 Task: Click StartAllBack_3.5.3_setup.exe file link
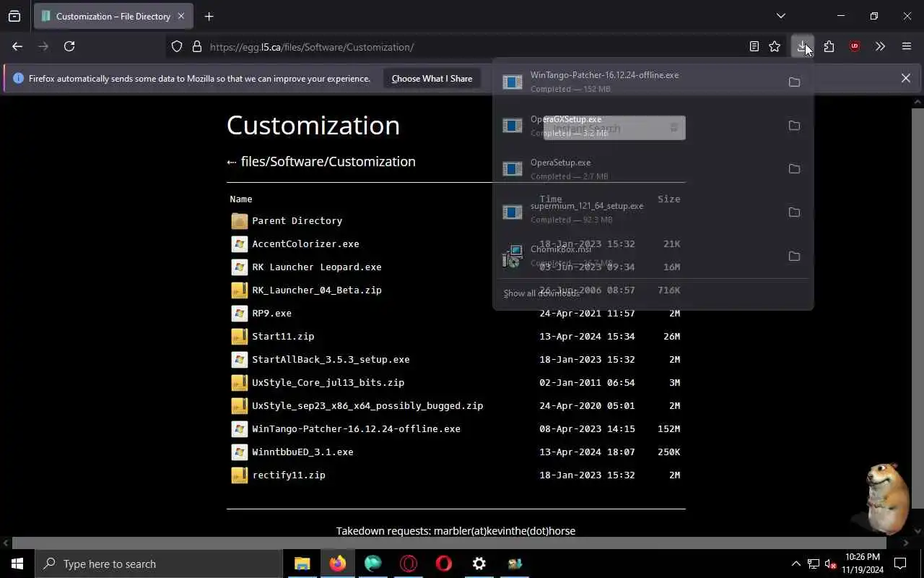coord(331,359)
